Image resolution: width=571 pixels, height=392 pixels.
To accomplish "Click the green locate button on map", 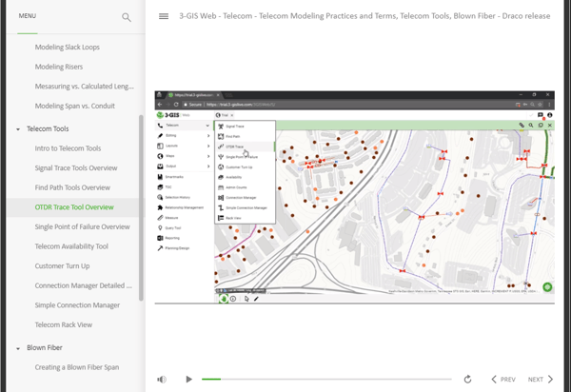I will [x=547, y=286].
